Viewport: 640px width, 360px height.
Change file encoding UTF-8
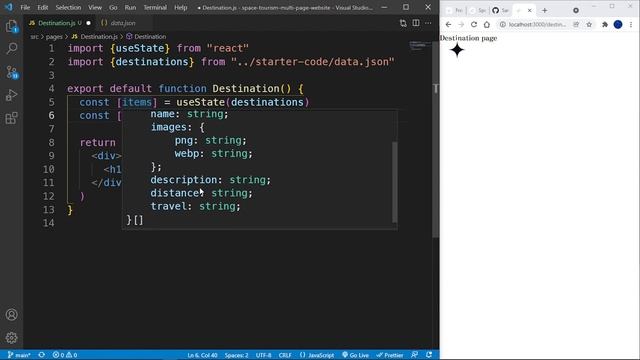coord(263,355)
